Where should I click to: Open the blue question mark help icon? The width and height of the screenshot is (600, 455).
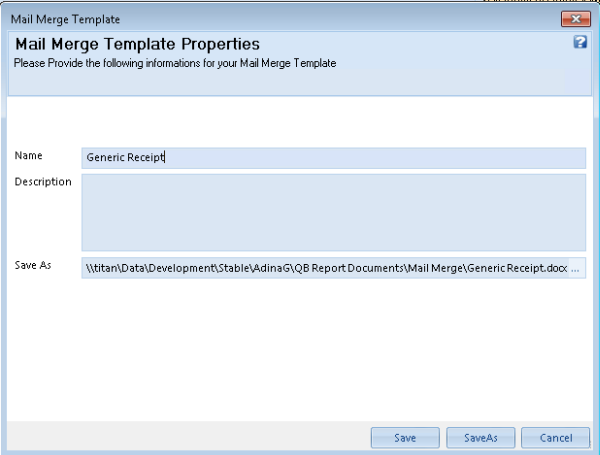[x=580, y=42]
